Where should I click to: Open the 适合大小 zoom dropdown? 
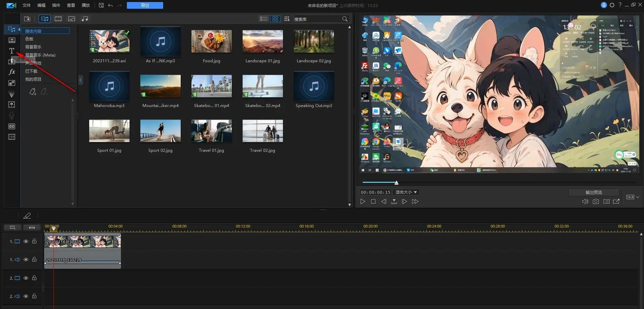(406, 192)
